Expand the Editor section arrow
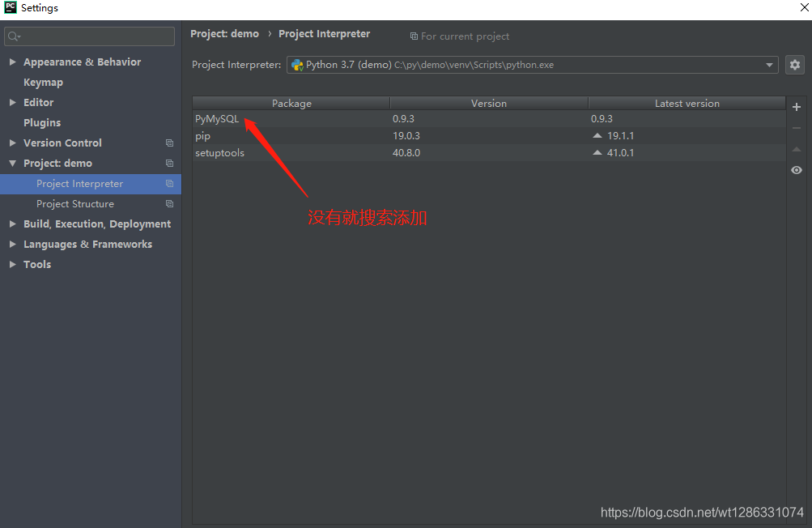The image size is (812, 528). [12, 102]
